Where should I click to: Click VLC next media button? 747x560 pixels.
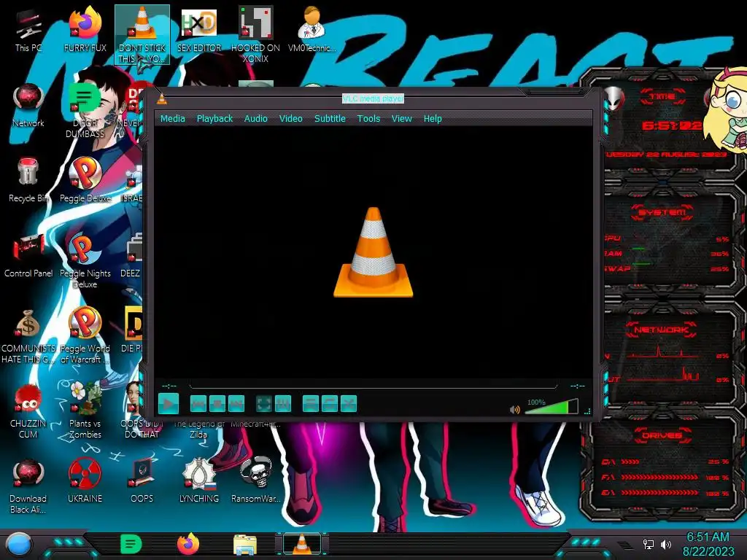point(236,404)
